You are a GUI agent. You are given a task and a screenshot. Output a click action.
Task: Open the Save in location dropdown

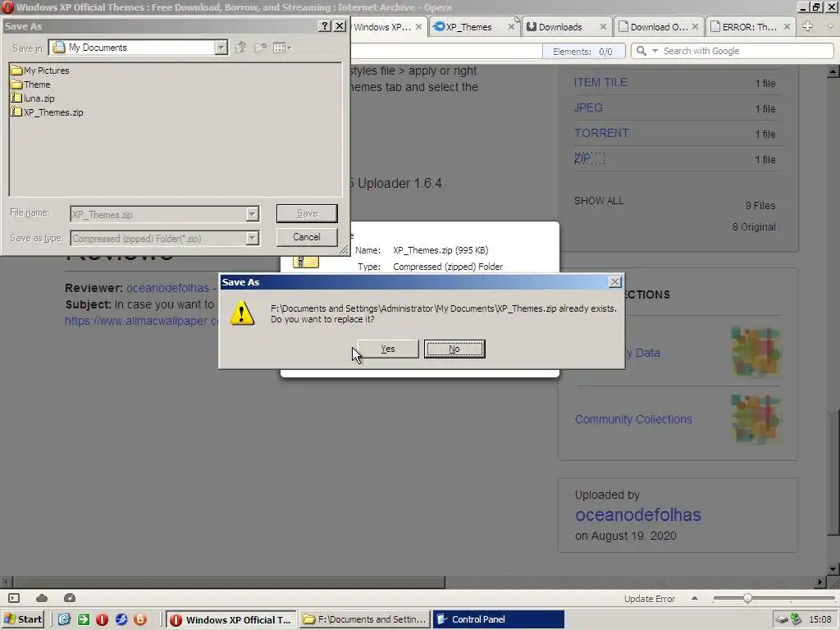point(221,48)
